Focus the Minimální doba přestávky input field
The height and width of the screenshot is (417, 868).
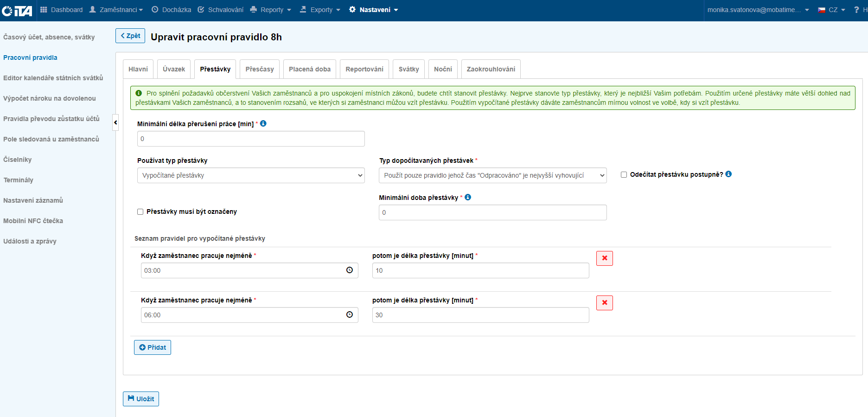(492, 212)
